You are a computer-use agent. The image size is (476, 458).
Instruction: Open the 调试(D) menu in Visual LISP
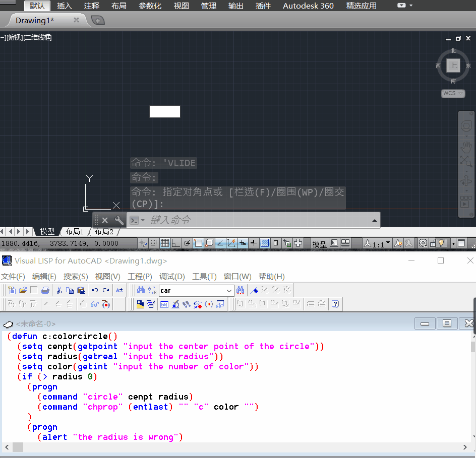click(171, 276)
